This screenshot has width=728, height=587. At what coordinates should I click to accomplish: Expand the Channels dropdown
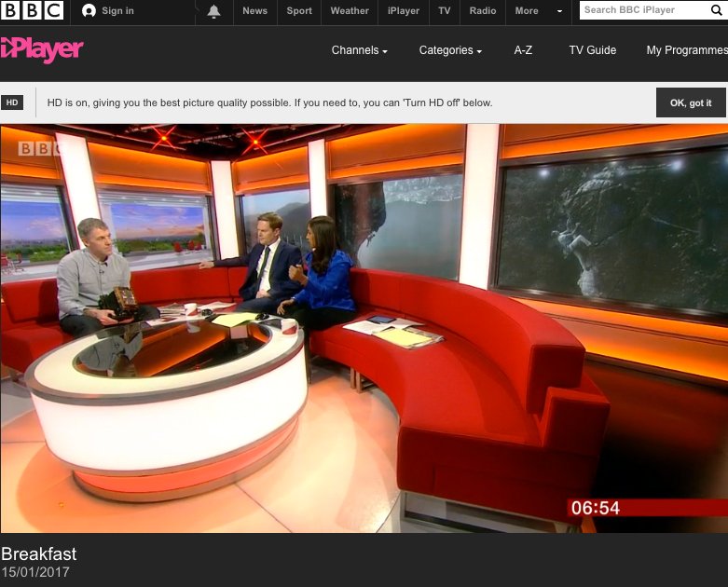(360, 50)
